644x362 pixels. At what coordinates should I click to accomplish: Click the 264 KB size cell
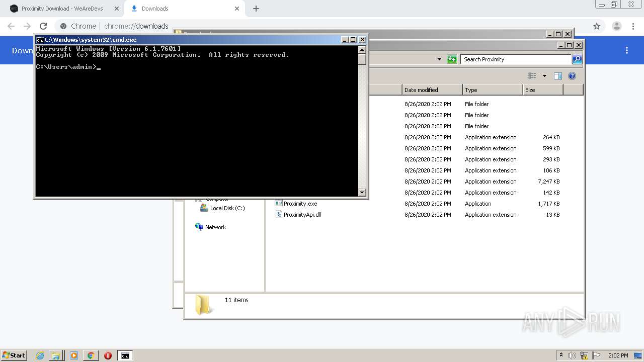[551, 137]
